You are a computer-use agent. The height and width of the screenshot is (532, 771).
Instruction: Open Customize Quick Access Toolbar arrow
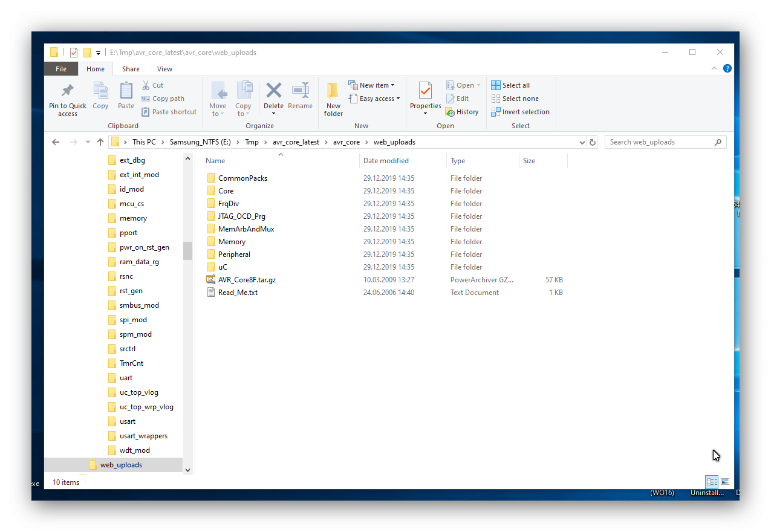pos(98,53)
